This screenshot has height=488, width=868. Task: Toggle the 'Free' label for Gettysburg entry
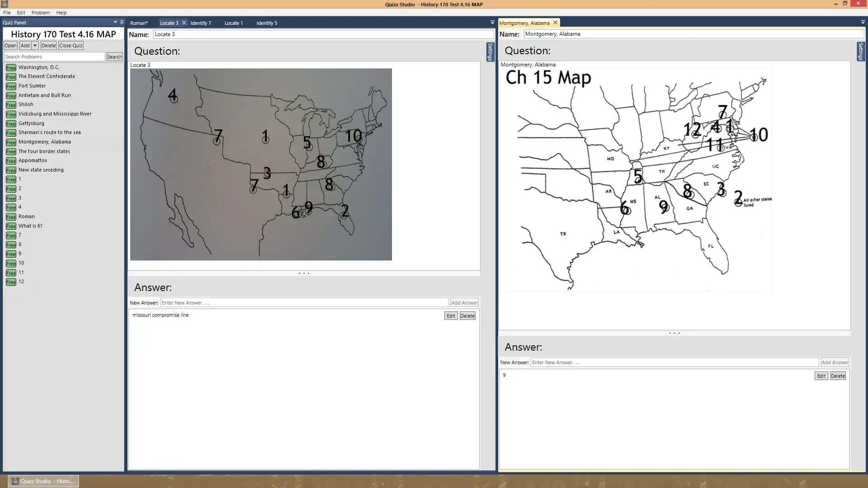[x=10, y=123]
